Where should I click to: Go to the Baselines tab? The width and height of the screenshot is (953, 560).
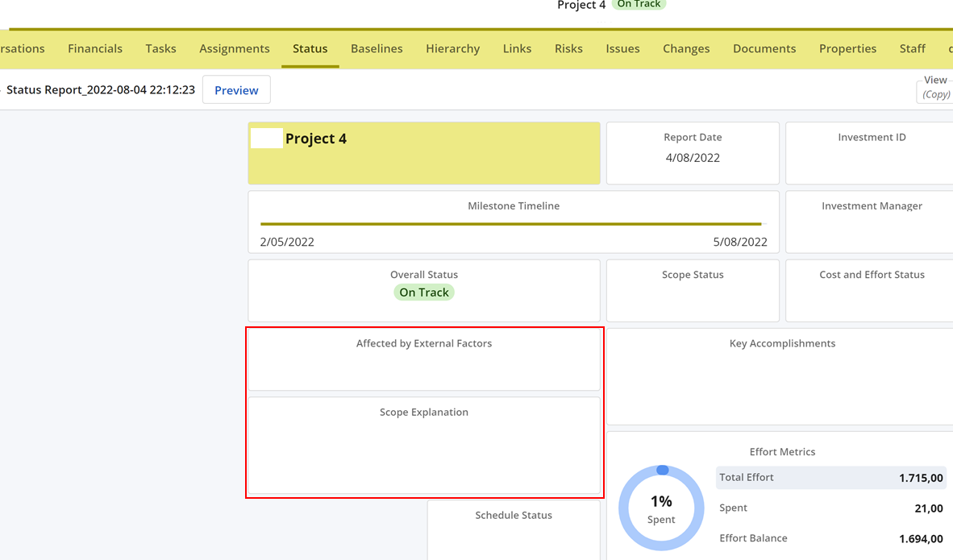click(377, 48)
